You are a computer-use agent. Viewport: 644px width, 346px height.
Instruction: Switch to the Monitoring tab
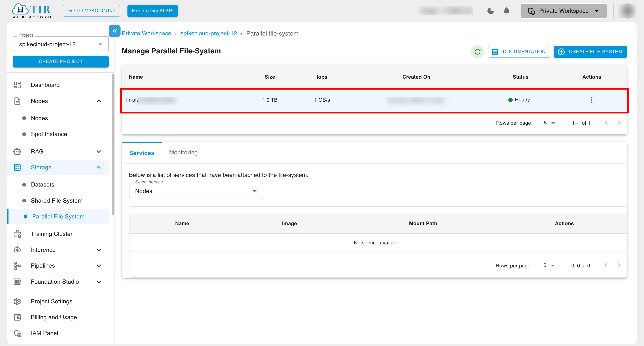click(x=183, y=152)
